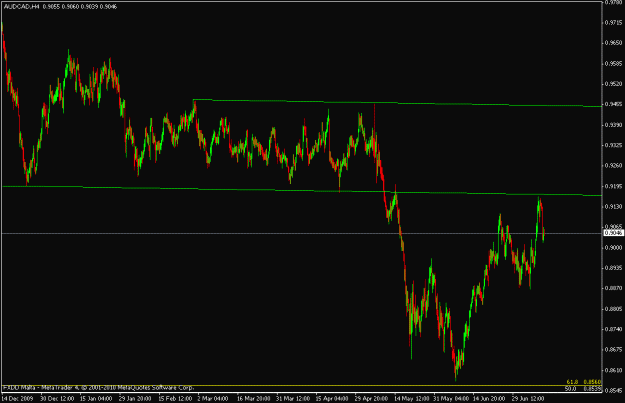Viewport: 625px width, 403px height.
Task: Click the 30 Dec 12:00 date label
Action: click(57, 398)
